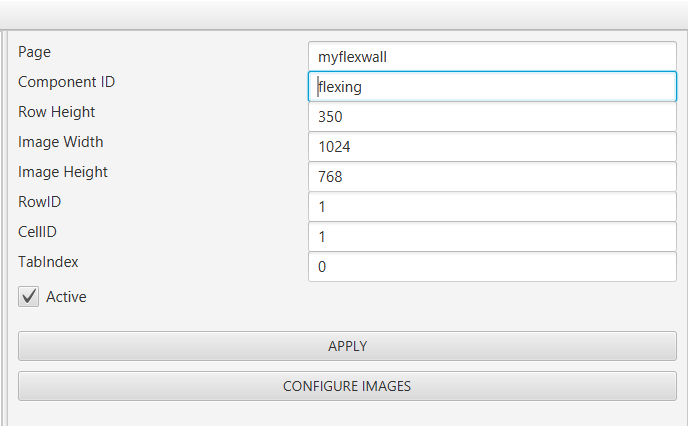Uncheck the Active checkbox

pos(28,297)
